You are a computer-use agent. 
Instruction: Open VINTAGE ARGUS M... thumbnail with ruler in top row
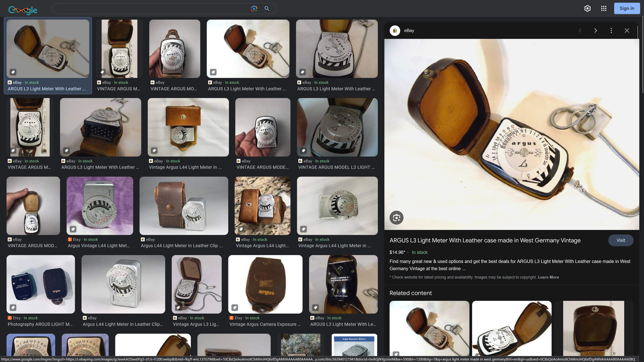point(119,49)
